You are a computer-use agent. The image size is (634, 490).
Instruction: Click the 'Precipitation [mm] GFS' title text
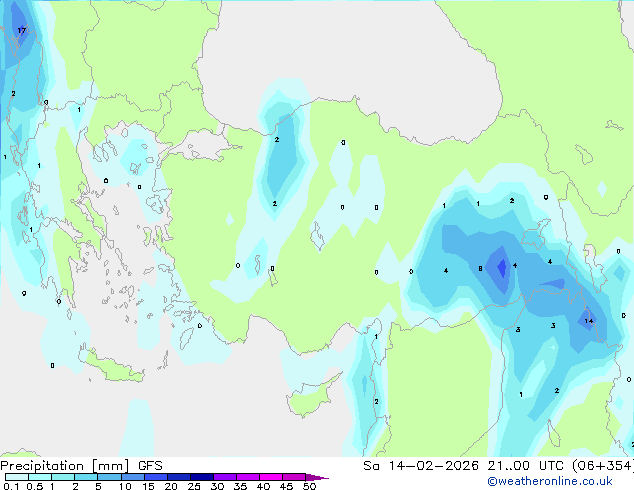[81, 466]
